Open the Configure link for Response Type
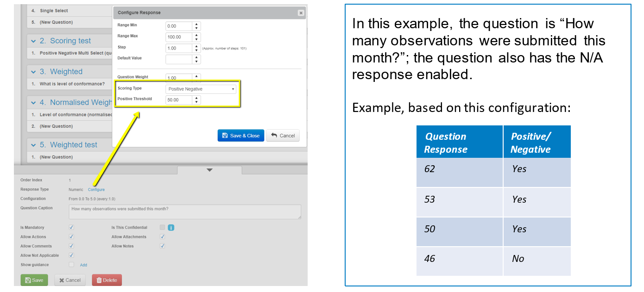Image resolution: width=644 pixels, height=292 pixels. [x=96, y=190]
